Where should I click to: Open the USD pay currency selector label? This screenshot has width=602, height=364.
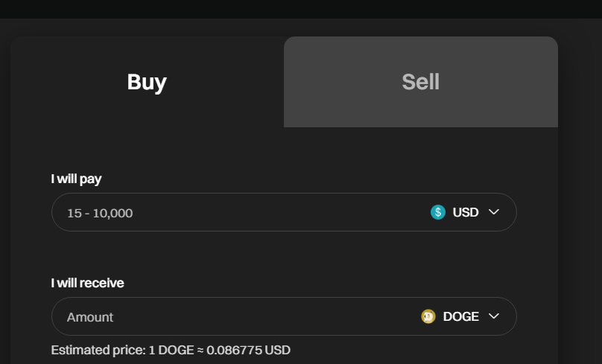(466, 212)
